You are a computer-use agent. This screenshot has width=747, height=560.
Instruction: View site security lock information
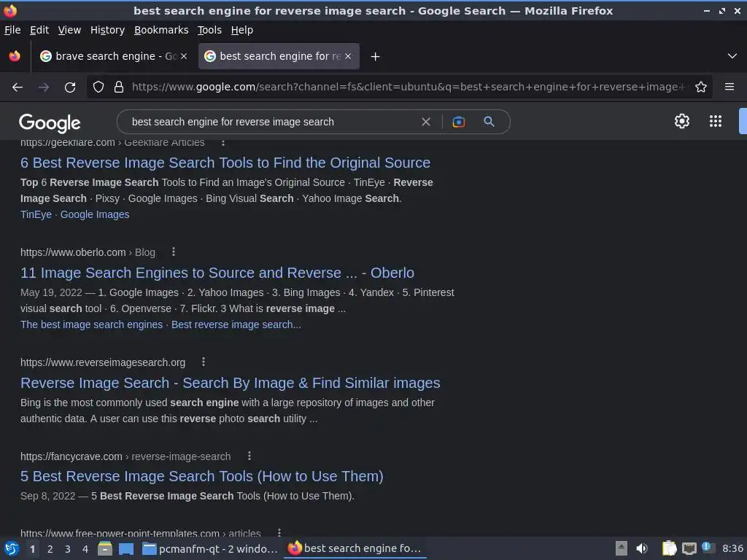119,87
